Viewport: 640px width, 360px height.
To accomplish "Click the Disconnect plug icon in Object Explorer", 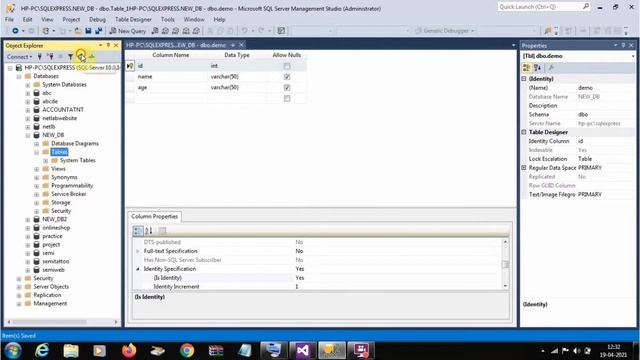I will pyautogui.click(x=50, y=57).
